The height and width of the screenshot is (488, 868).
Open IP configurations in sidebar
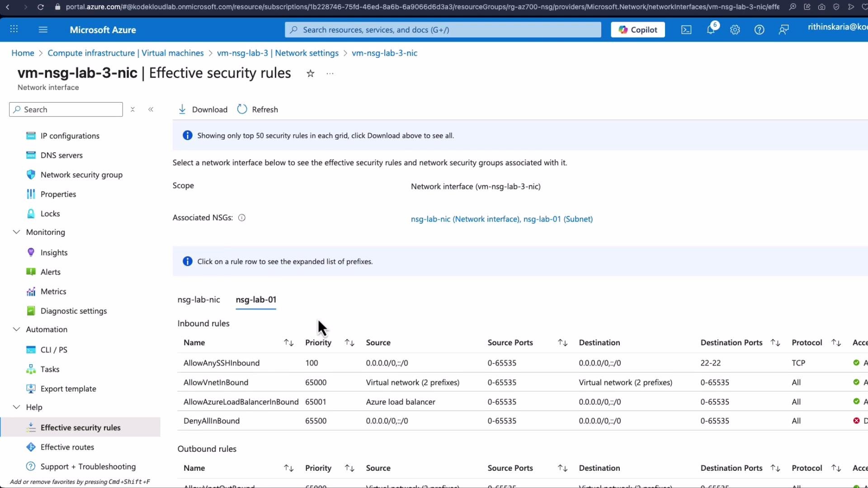tap(70, 136)
